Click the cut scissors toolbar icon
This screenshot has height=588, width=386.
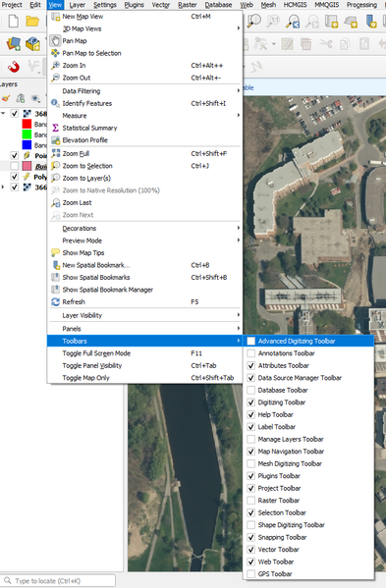click(326, 44)
